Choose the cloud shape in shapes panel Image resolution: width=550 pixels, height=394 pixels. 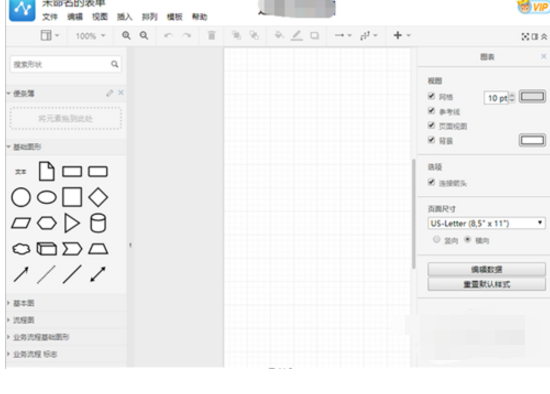click(21, 249)
